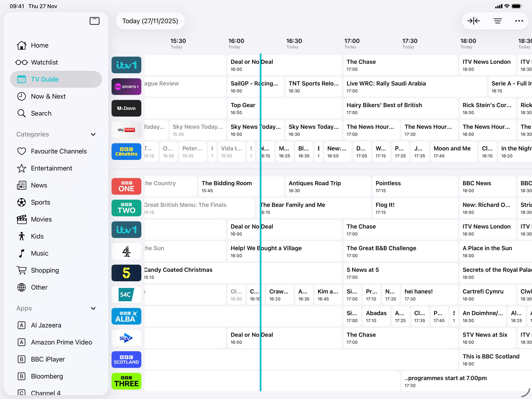Open the filter lines icon
Viewport: 532px width, 399px height.
coord(497,21)
